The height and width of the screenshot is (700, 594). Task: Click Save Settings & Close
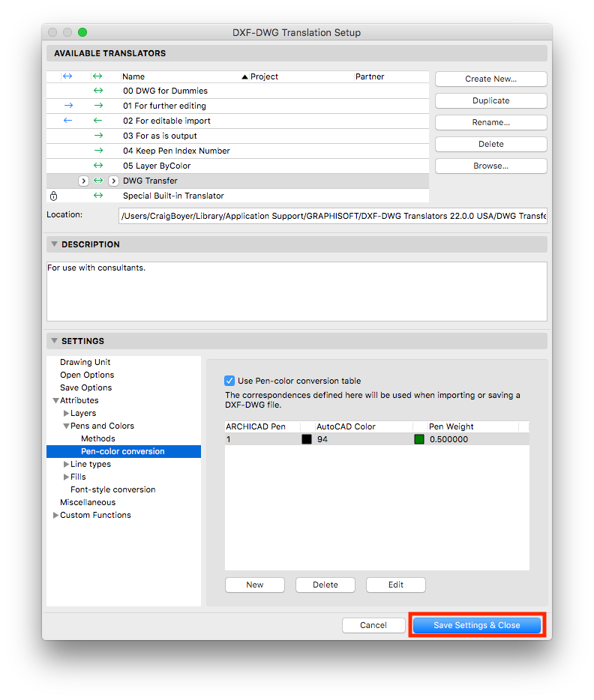[476, 625]
